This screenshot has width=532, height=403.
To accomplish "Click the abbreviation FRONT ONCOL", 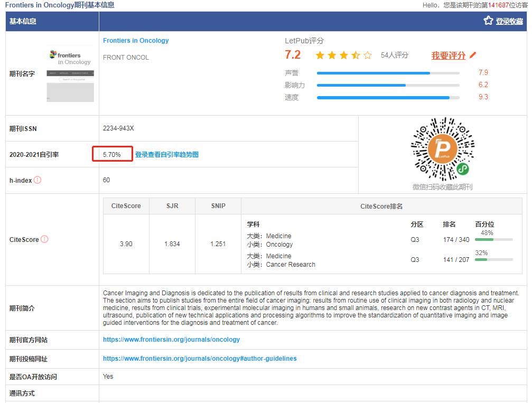I will (x=126, y=58).
